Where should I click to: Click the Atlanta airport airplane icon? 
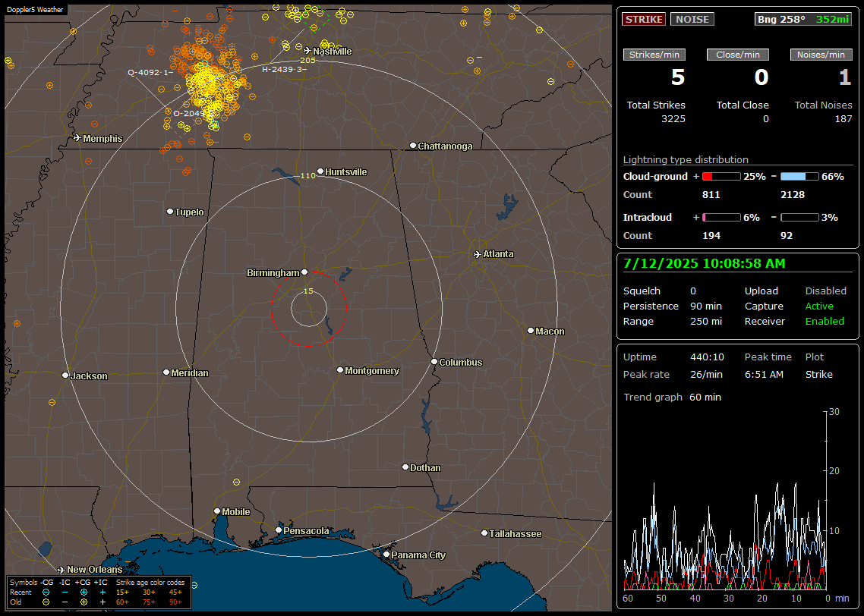[478, 254]
